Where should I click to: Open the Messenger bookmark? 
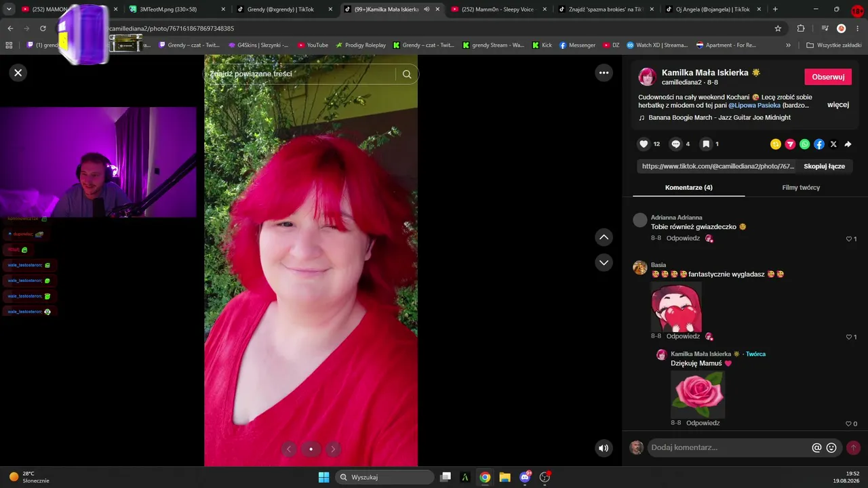pos(577,45)
